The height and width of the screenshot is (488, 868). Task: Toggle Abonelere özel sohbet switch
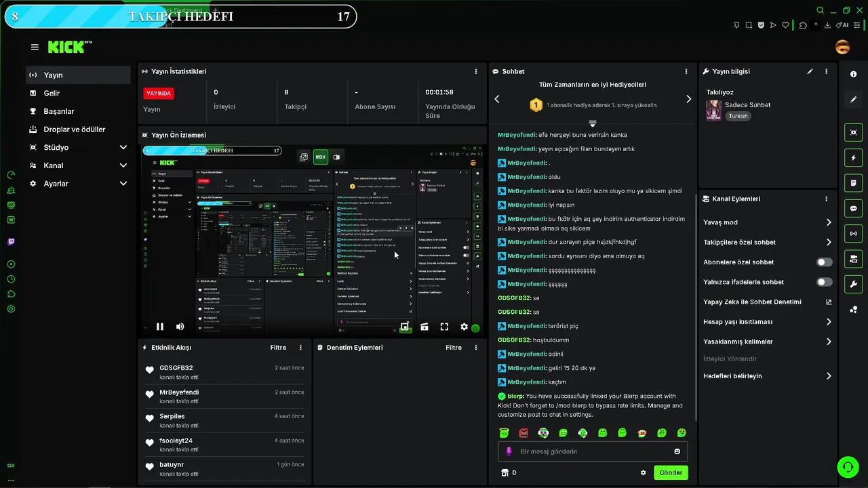(825, 262)
